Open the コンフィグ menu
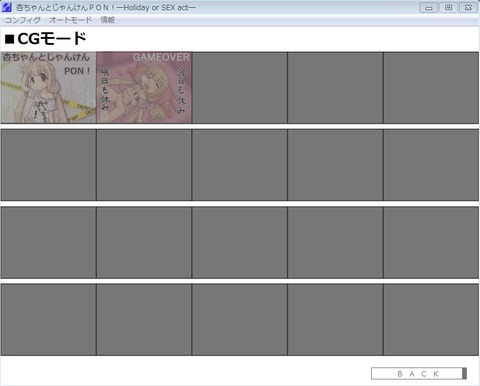Image resolution: width=480 pixels, height=386 pixels. (22, 20)
